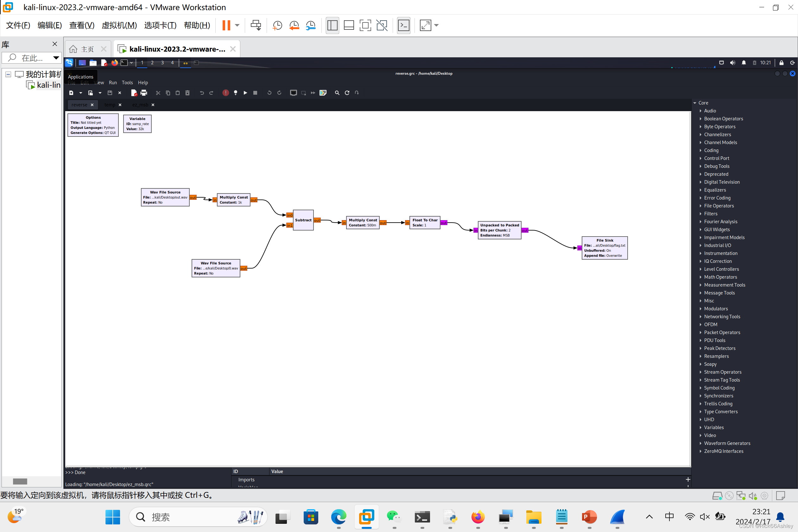Open the file-open dropdown arrow in GRC
Viewport: 798px width, 532px height.
click(x=100, y=92)
